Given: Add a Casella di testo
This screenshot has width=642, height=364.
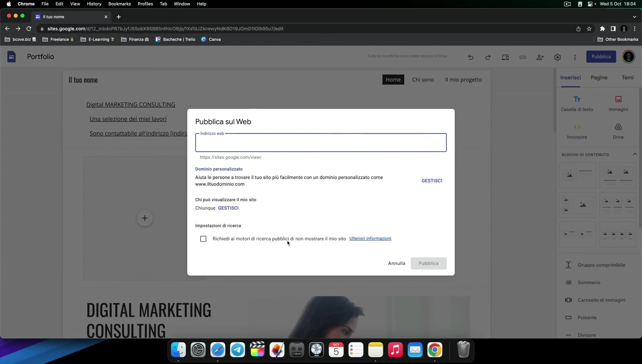Looking at the screenshot, I should coord(577,103).
